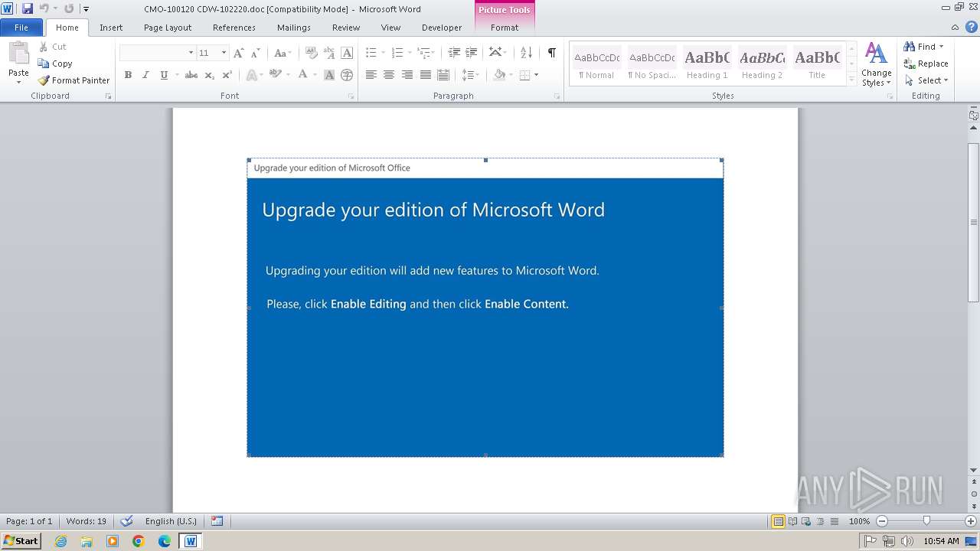Apply the Text Effects tool
The image size is (980, 551).
(250, 75)
